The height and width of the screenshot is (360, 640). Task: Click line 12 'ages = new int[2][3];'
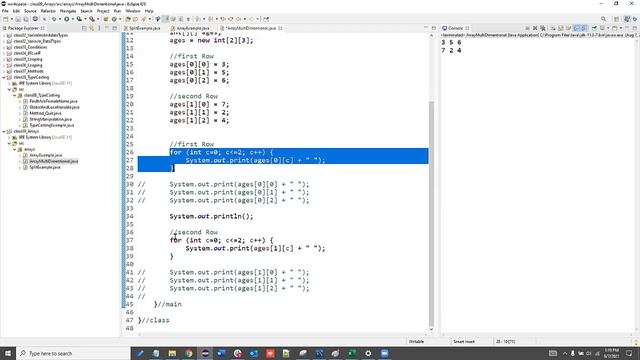pos(211,40)
